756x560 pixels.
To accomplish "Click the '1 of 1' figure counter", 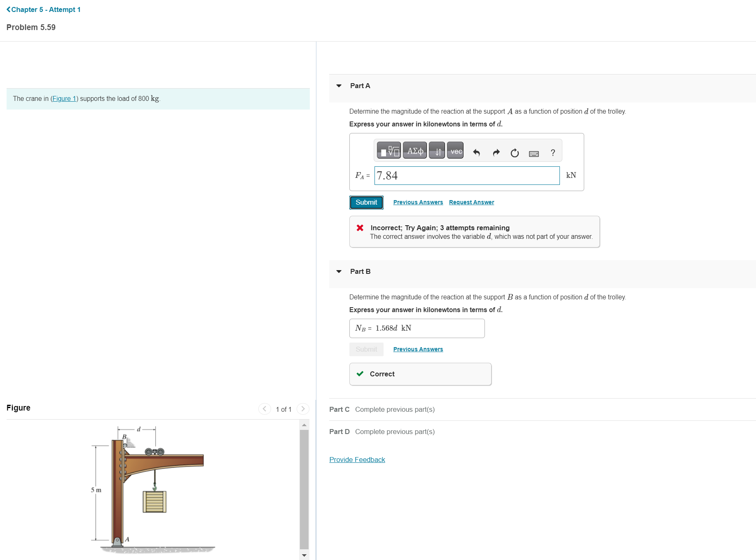I will click(x=284, y=409).
